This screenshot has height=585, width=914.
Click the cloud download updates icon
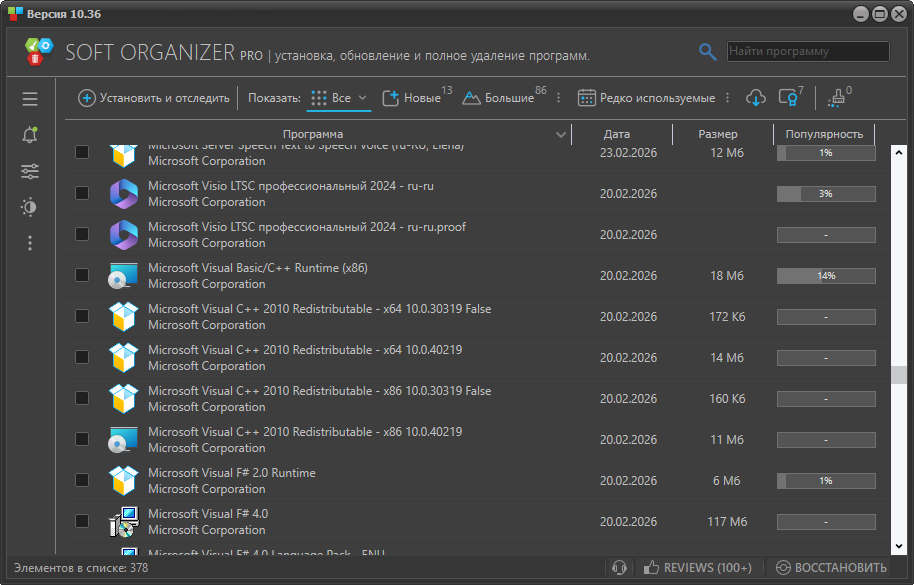click(756, 98)
